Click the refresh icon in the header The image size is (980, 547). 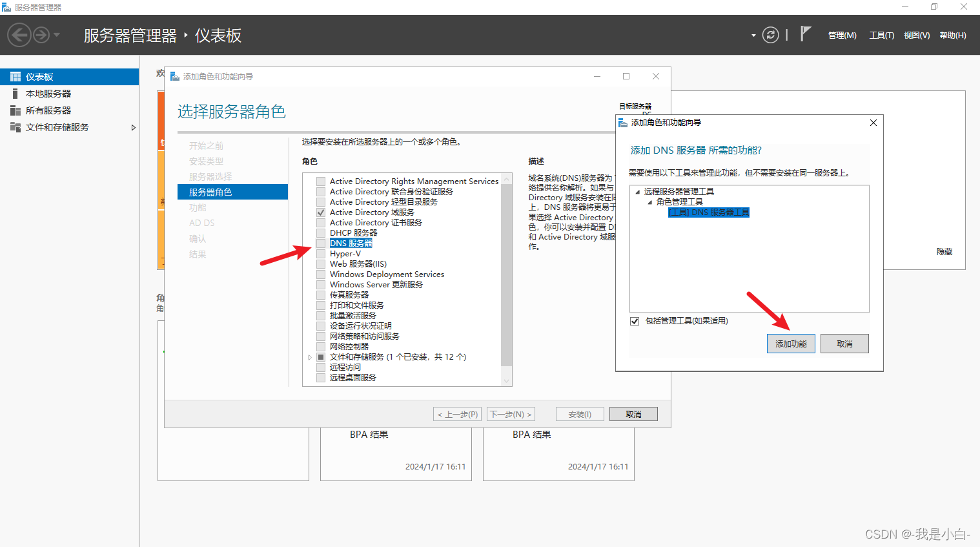click(x=771, y=35)
